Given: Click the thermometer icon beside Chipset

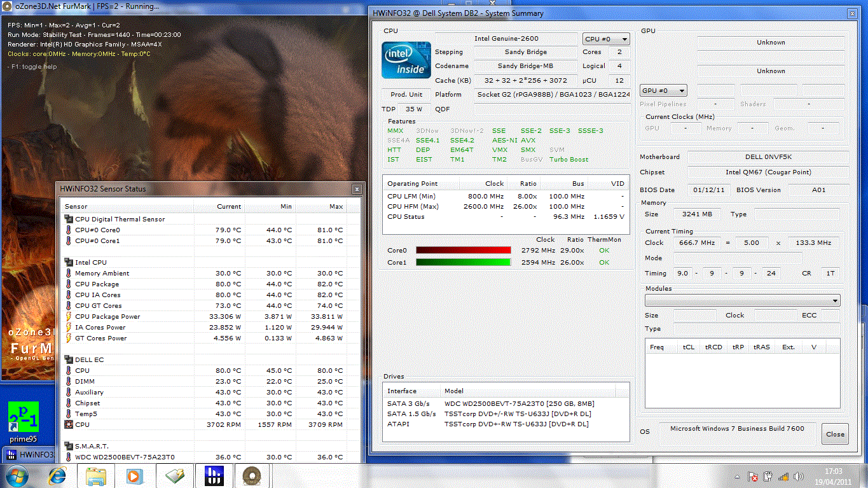Looking at the screenshot, I should tap(69, 403).
